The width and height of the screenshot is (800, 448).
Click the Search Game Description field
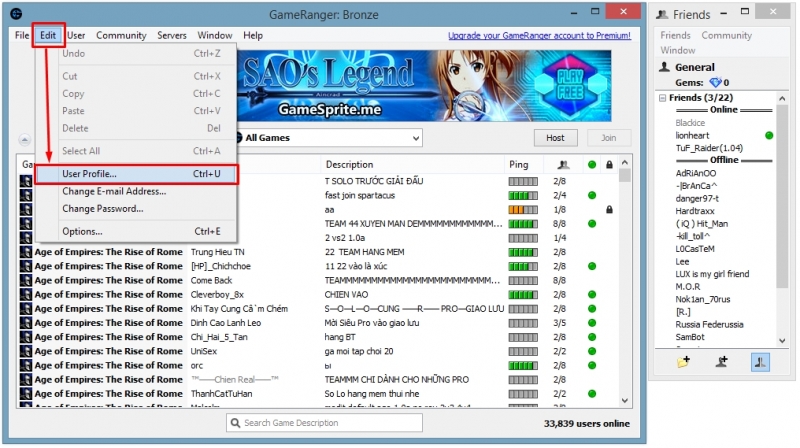click(x=324, y=422)
